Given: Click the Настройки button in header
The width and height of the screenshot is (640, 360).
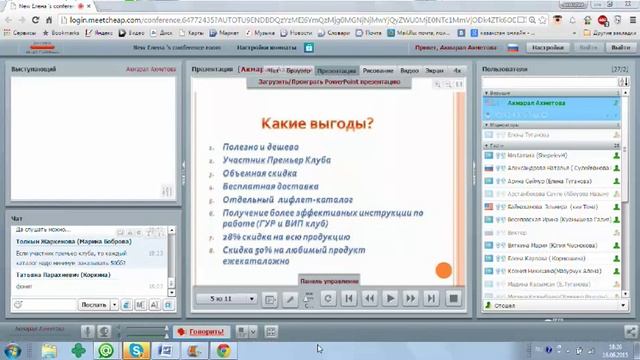Looking at the screenshot, I should tap(548, 48).
